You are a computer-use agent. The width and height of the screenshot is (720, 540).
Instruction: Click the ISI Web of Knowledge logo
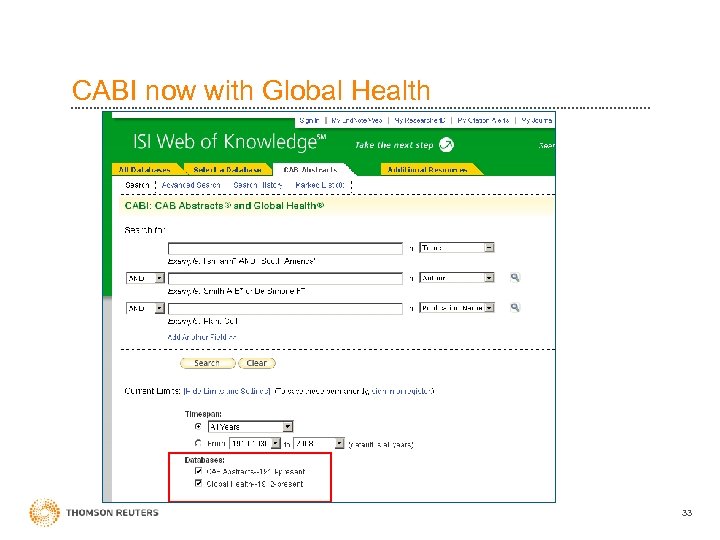[x=230, y=142]
